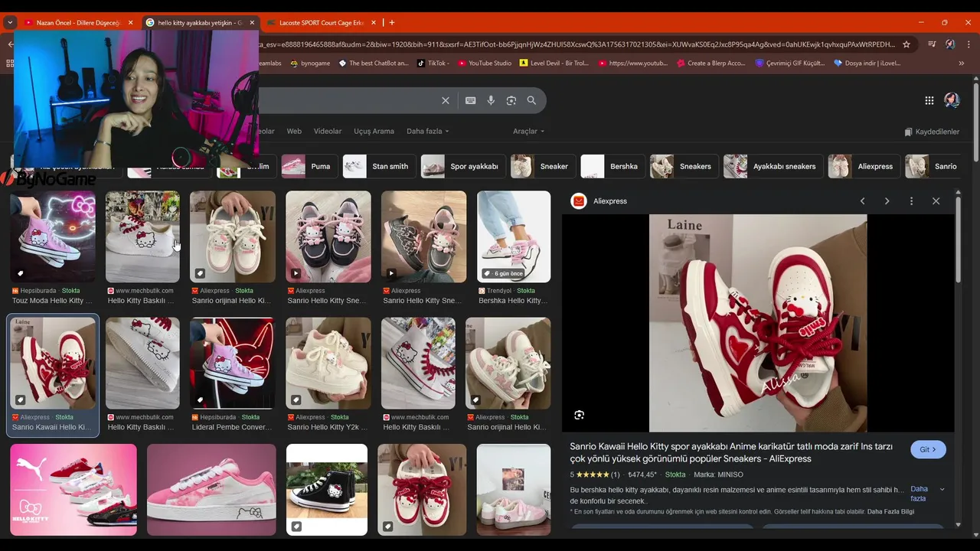This screenshot has width=980, height=551.
Task: Open the Create a Blerp Acco... bookmark
Action: tap(710, 64)
